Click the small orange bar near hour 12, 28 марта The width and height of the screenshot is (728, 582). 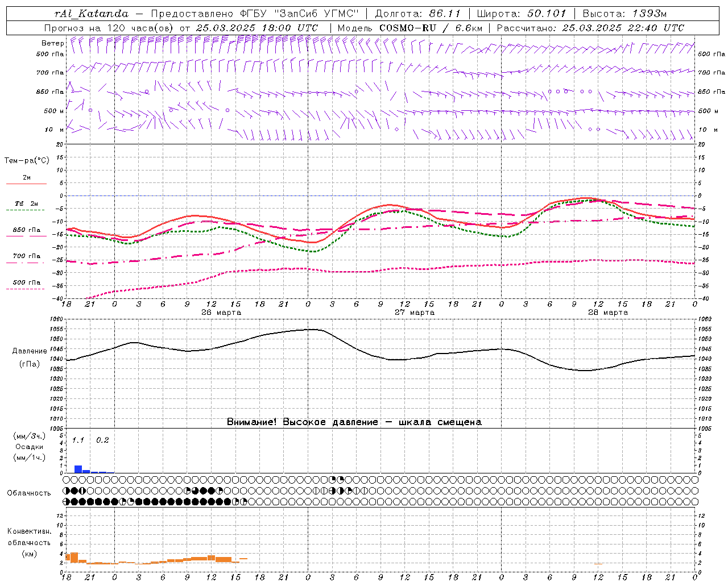tap(598, 564)
